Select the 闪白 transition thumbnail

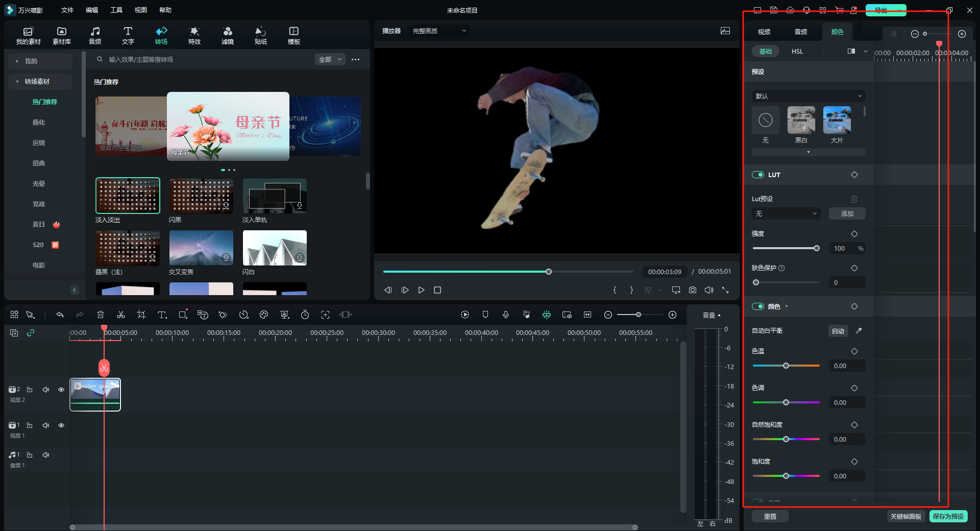pyautogui.click(x=275, y=248)
